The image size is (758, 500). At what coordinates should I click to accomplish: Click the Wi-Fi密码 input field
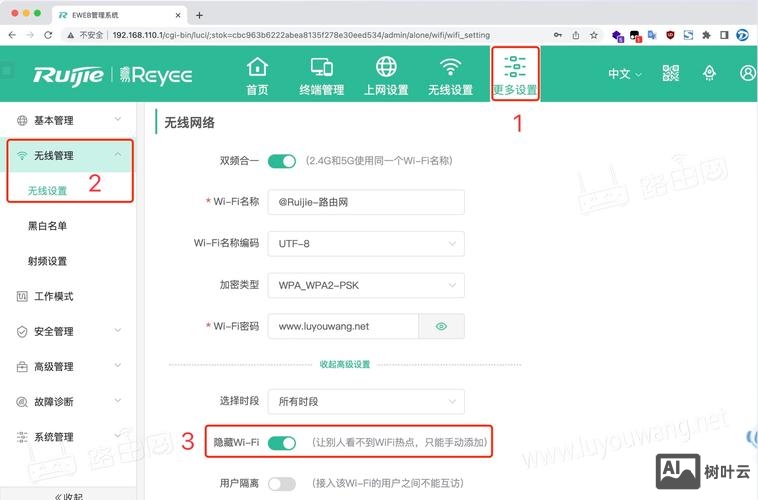(x=343, y=326)
